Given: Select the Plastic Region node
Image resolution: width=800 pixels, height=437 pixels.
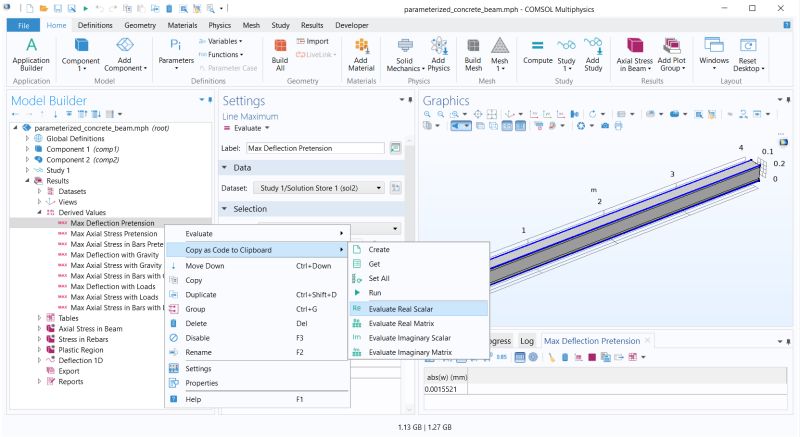Looking at the screenshot, I should pyautogui.click(x=81, y=350).
